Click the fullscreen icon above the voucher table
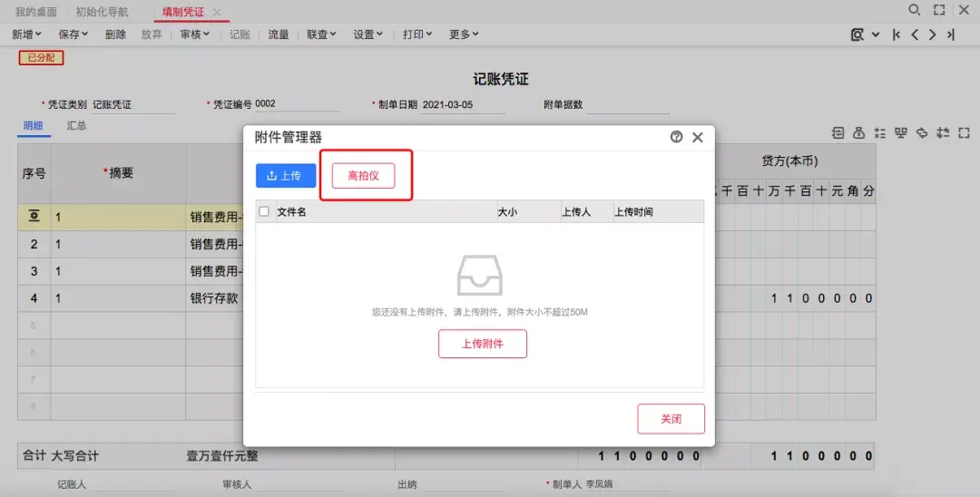This screenshot has width=980, height=497. tap(964, 132)
